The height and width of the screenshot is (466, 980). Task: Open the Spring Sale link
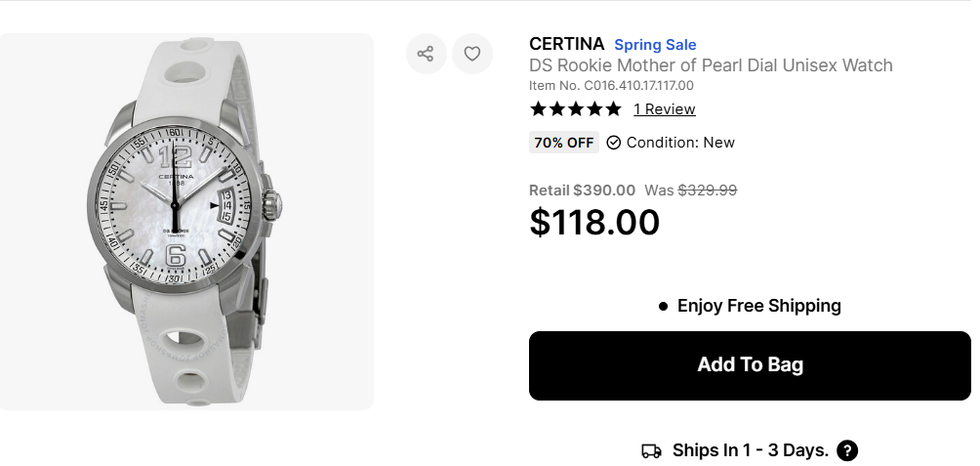coord(655,45)
